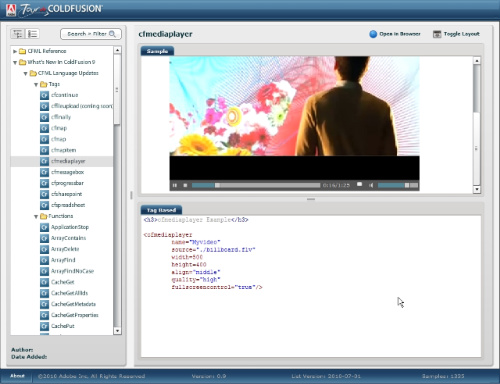Click the Functions folder icon

tap(43, 216)
